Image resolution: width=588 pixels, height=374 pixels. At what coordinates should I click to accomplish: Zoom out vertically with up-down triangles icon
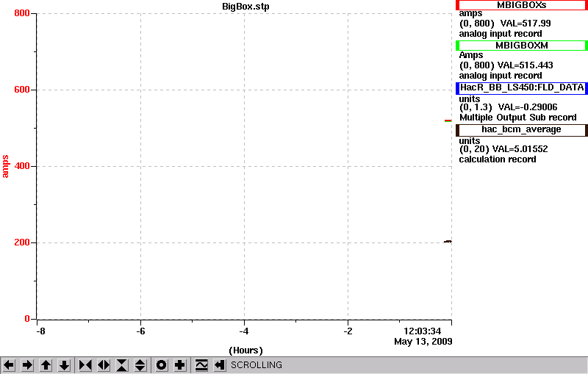(140, 364)
